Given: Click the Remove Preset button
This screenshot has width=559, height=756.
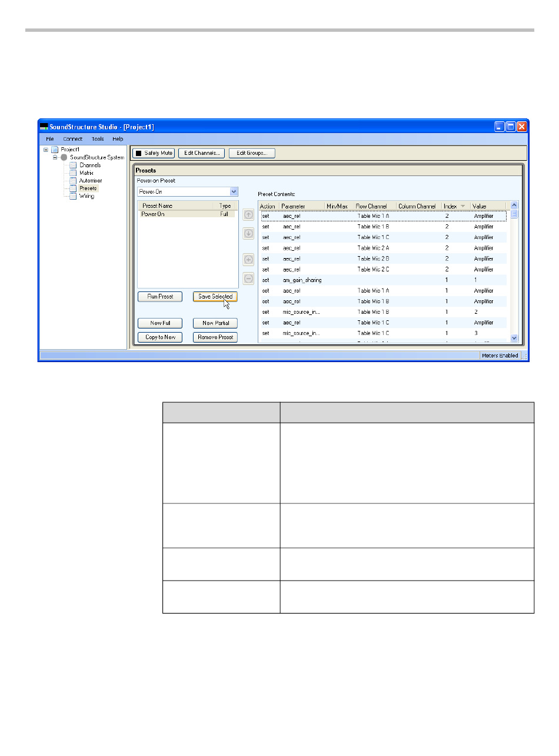Looking at the screenshot, I should [215, 337].
